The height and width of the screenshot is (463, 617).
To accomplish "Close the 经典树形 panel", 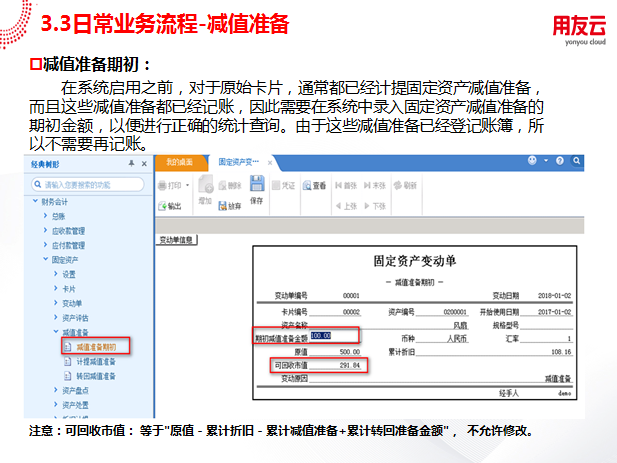I will coord(144,164).
